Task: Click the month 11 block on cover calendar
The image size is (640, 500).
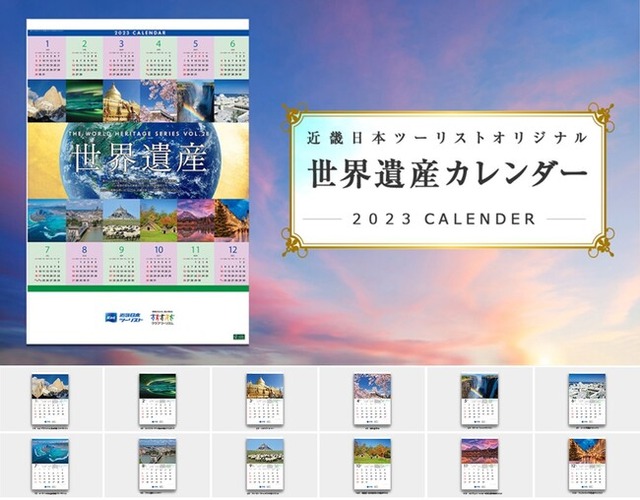Action: coord(196,264)
